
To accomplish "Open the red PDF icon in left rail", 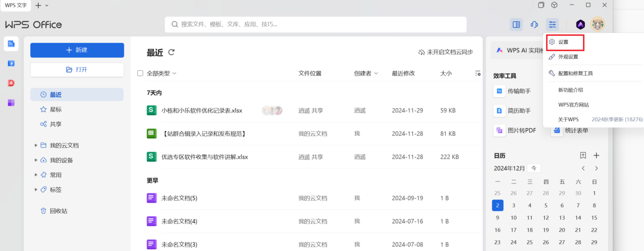I will coord(11,83).
